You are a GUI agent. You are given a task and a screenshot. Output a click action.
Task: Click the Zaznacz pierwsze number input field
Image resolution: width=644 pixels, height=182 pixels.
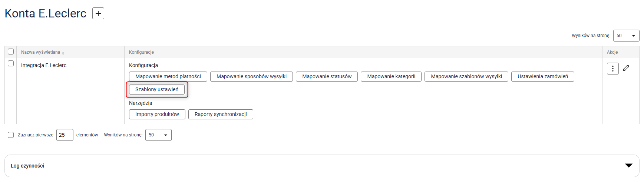(65, 135)
